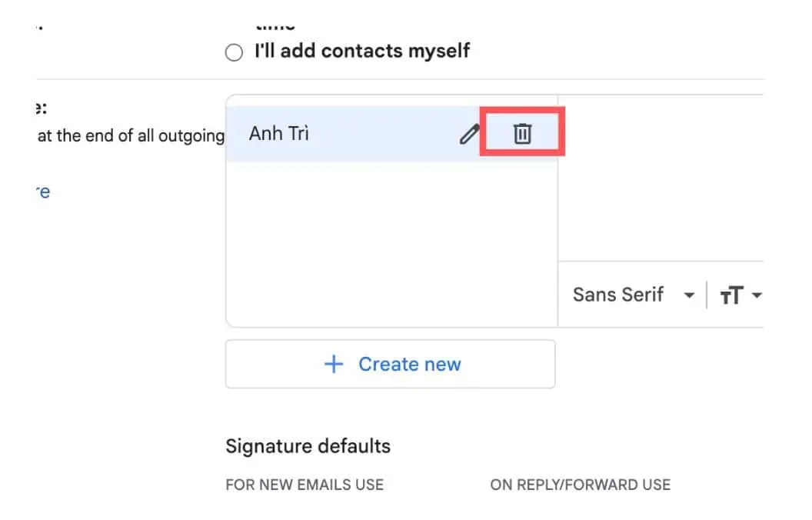This screenshot has height=520, width=812.
Task: Click the FOR NEW EMAILS USE label
Action: click(x=304, y=485)
